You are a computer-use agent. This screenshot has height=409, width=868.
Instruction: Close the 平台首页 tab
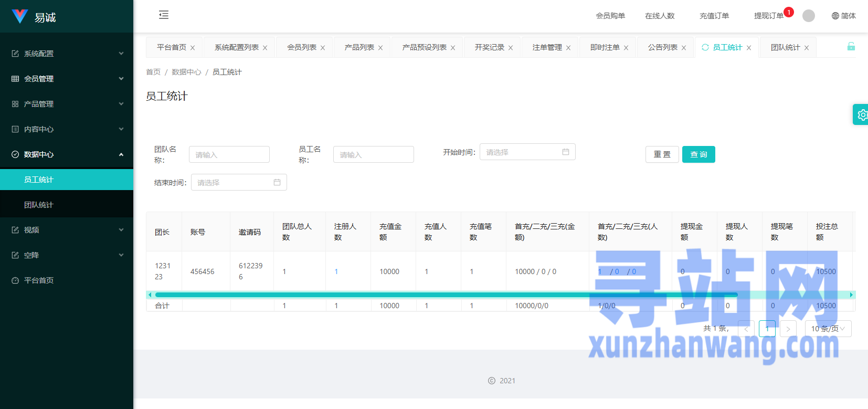pyautogui.click(x=193, y=48)
